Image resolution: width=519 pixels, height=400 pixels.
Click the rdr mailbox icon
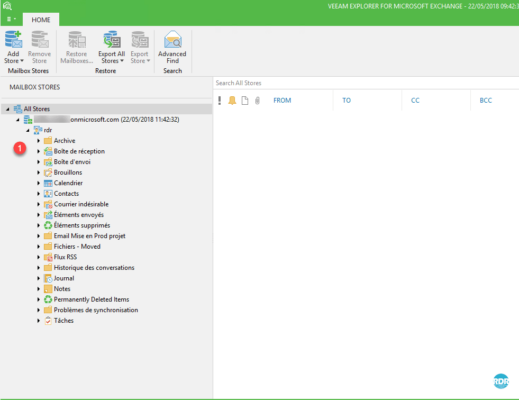click(x=38, y=130)
